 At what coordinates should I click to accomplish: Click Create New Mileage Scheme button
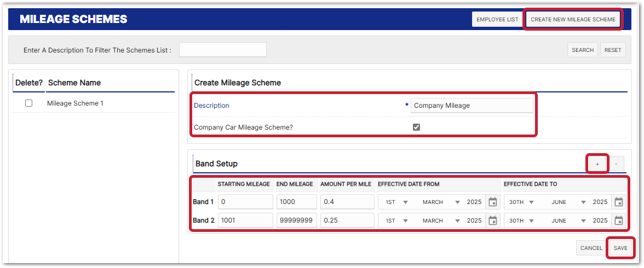[x=573, y=20]
